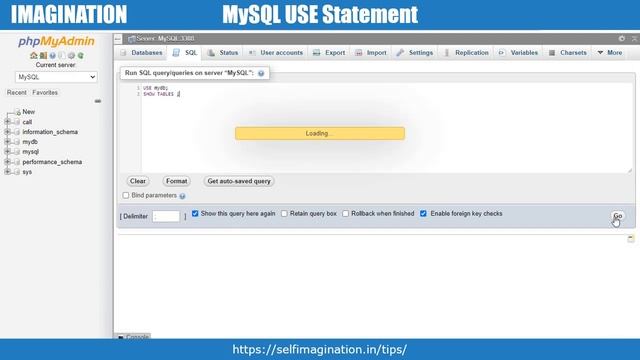
Task: Open the Console bar at bottom
Action: 133,337
